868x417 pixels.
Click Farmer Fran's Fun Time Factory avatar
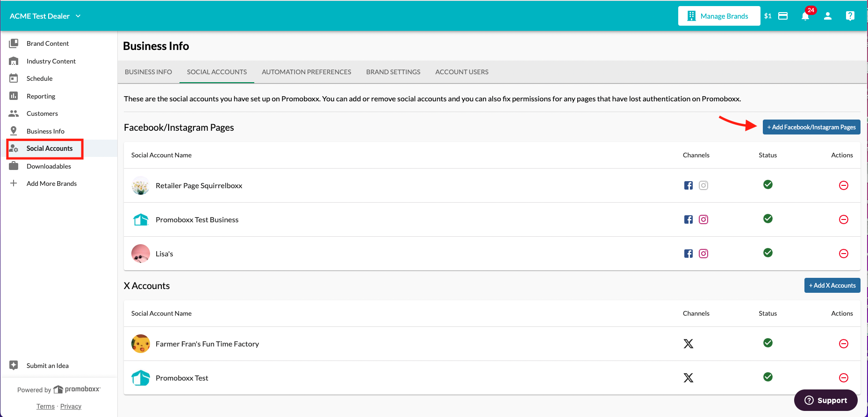(x=141, y=344)
